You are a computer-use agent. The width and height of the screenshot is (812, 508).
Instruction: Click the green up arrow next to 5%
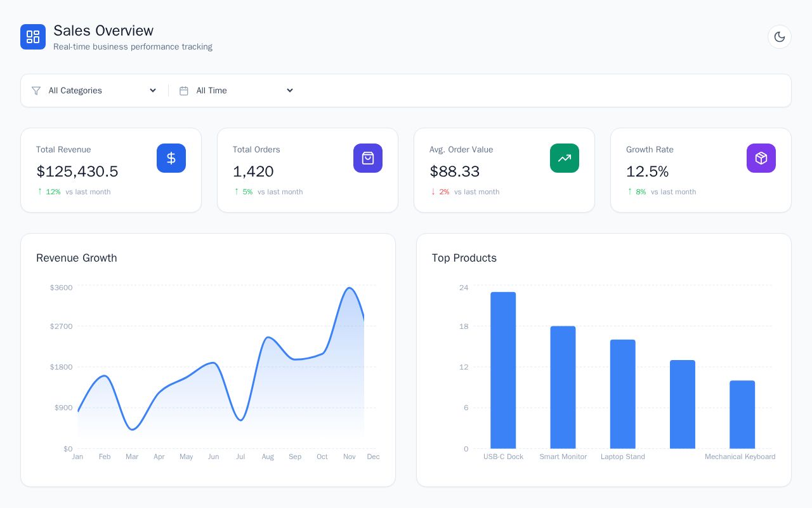coord(237,191)
